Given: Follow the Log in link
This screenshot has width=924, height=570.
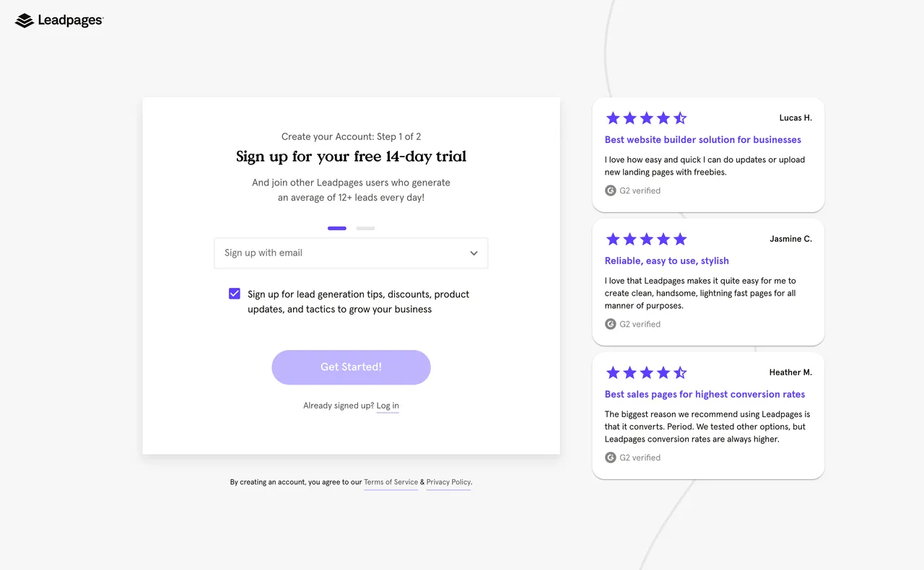Looking at the screenshot, I should (x=388, y=406).
